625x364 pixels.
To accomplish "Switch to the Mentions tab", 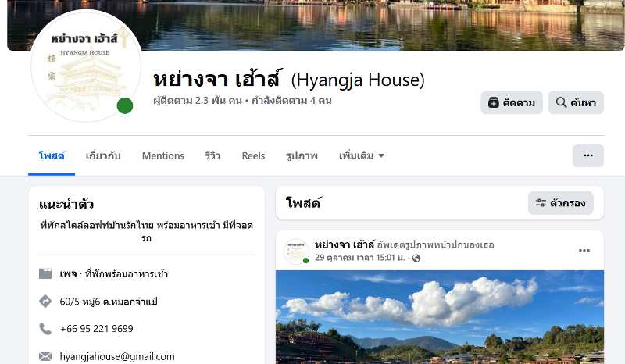I will pos(163,155).
